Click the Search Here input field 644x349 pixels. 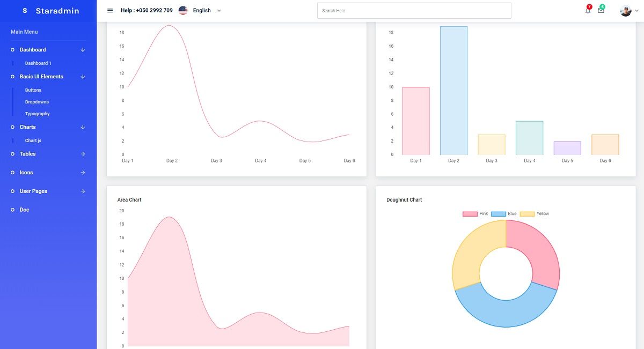click(414, 11)
